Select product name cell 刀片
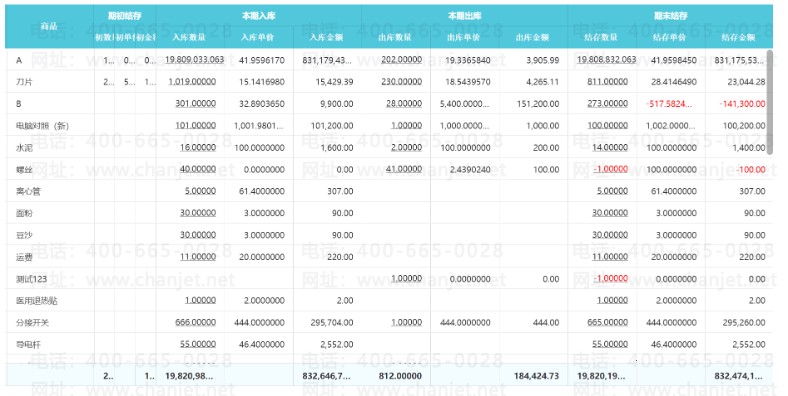The width and height of the screenshot is (788, 396). [x=24, y=81]
